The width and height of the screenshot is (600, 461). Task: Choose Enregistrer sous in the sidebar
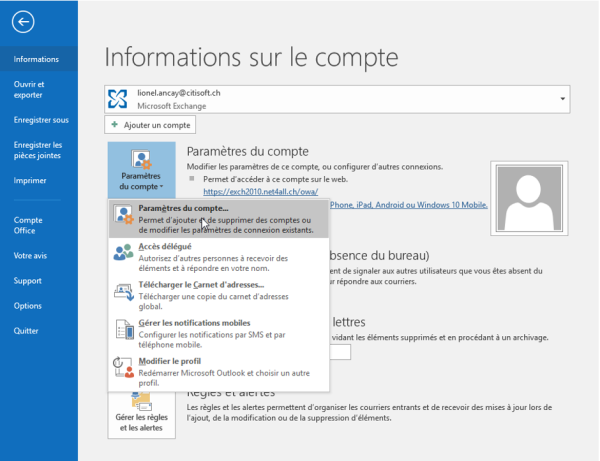(x=39, y=120)
